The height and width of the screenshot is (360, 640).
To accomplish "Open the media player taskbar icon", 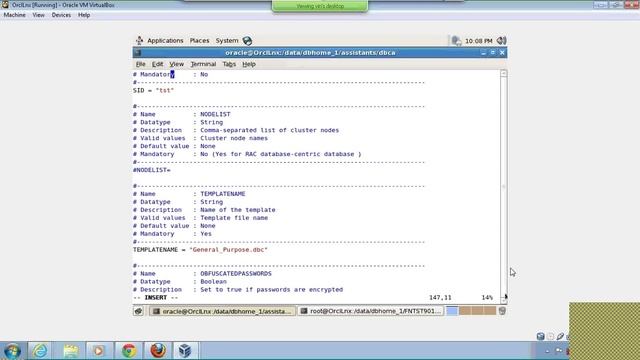I will [x=98, y=351].
